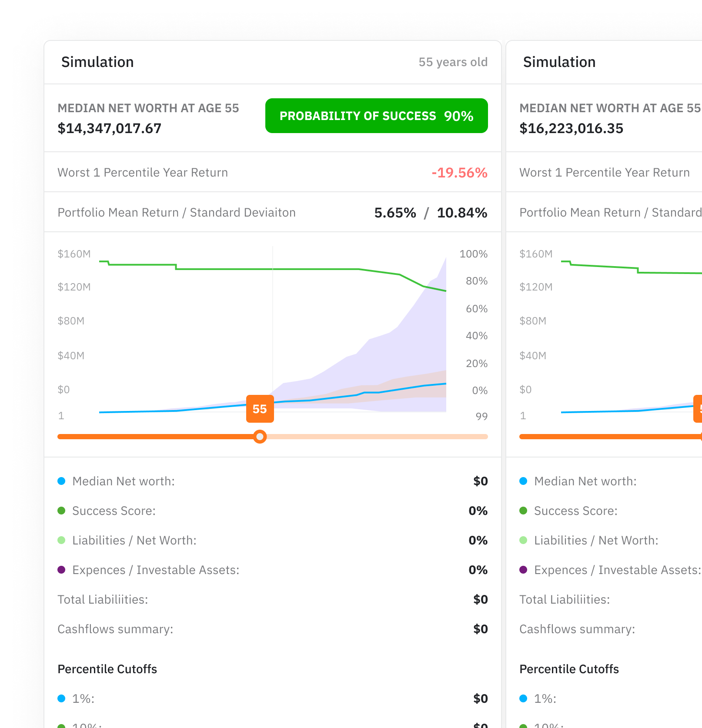702x728 pixels.
Task: Click the -19.56% worst year return value
Action: tap(459, 173)
